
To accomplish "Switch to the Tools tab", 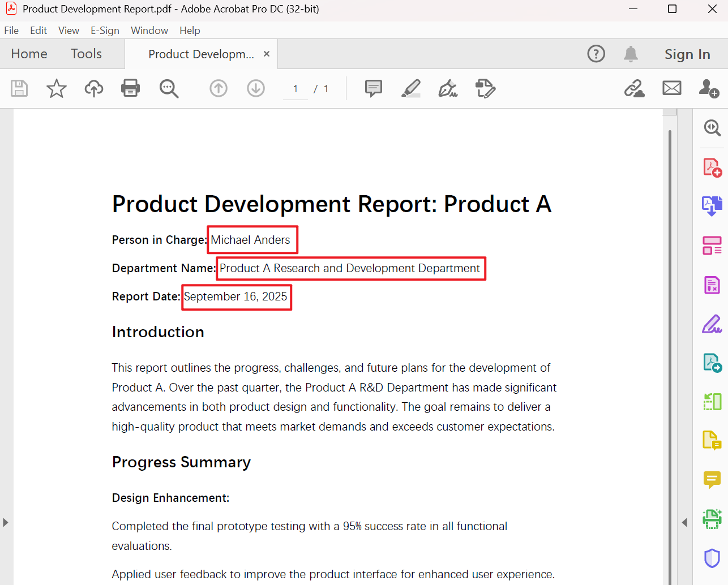I will (x=86, y=54).
